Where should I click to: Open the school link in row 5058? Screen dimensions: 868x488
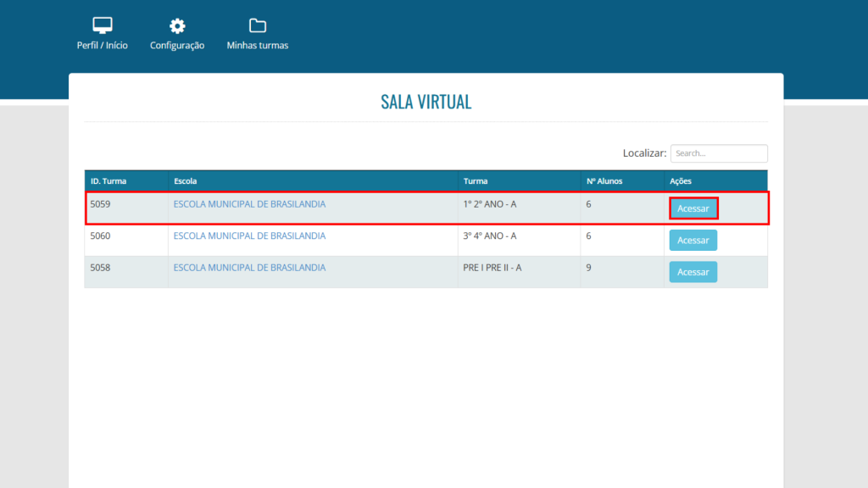[249, 268]
